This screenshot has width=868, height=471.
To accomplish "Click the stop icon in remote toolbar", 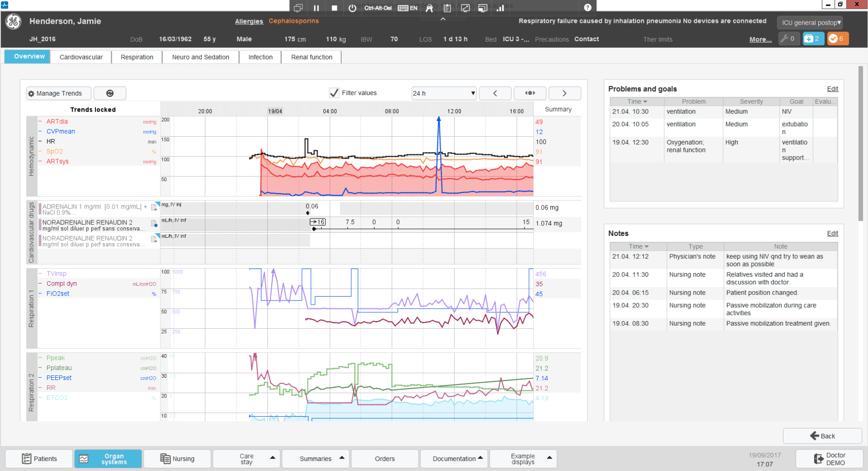I will [334, 8].
